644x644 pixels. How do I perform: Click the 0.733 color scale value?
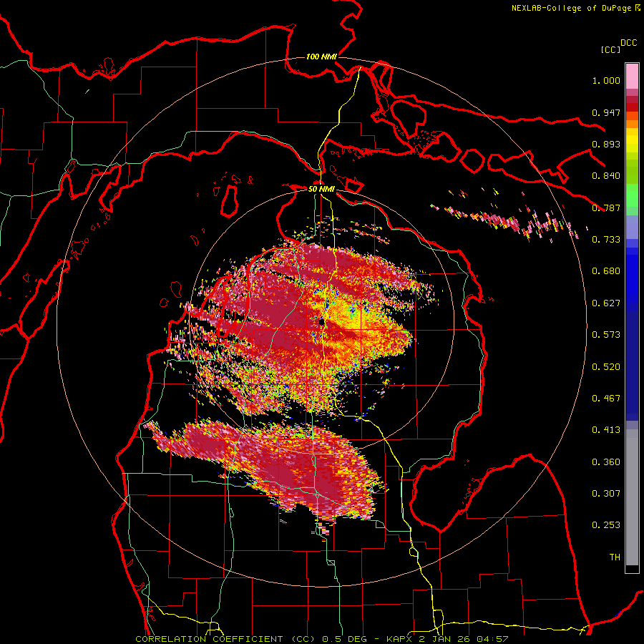(x=606, y=240)
